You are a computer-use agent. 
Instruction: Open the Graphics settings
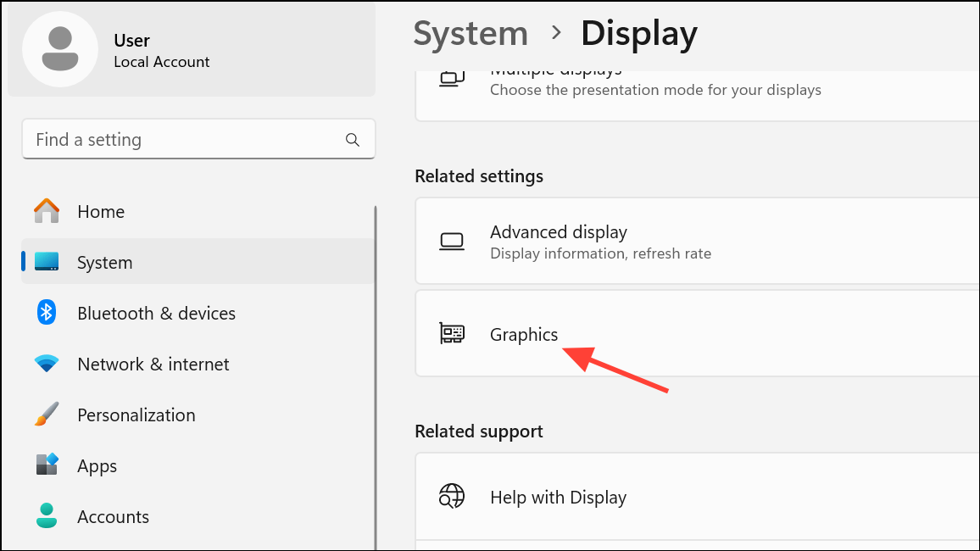tap(524, 334)
